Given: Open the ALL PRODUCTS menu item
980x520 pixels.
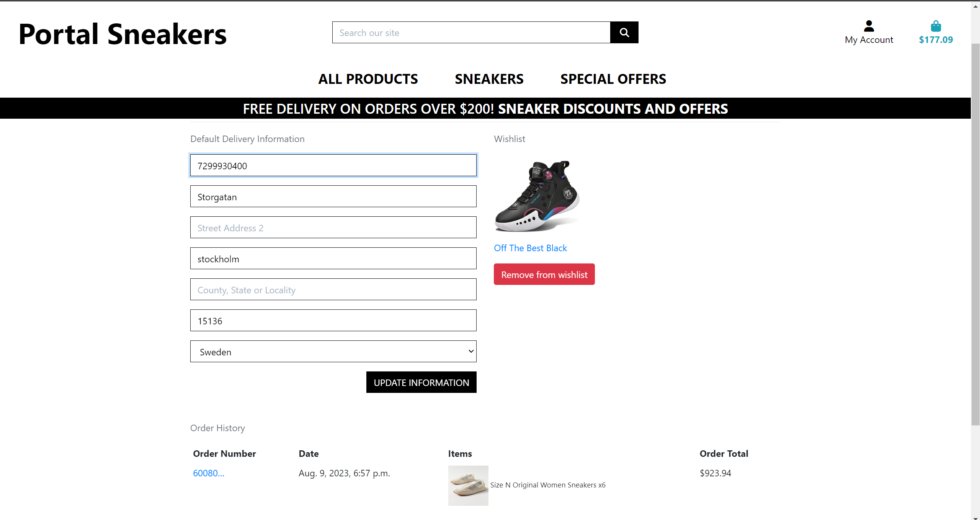Looking at the screenshot, I should [368, 79].
